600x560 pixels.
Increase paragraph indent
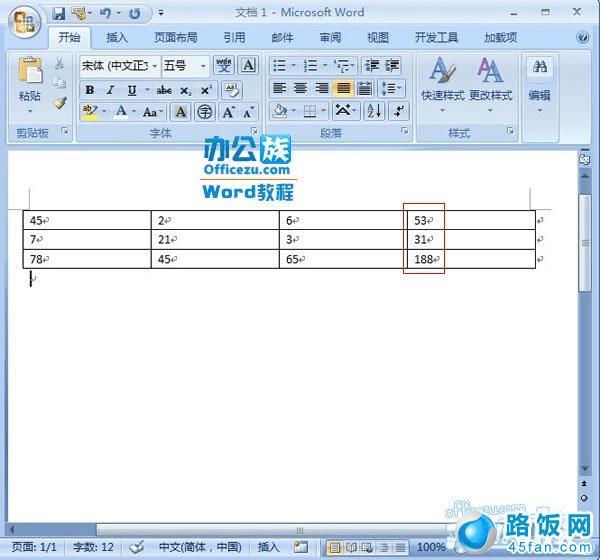(392, 66)
